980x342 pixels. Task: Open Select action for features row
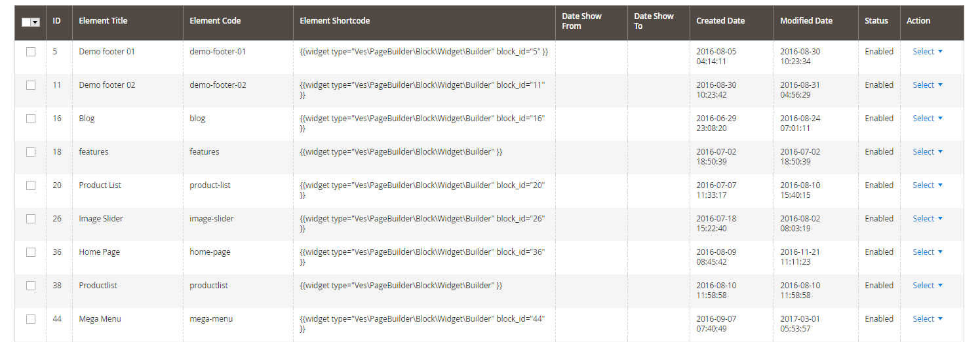[928, 152]
